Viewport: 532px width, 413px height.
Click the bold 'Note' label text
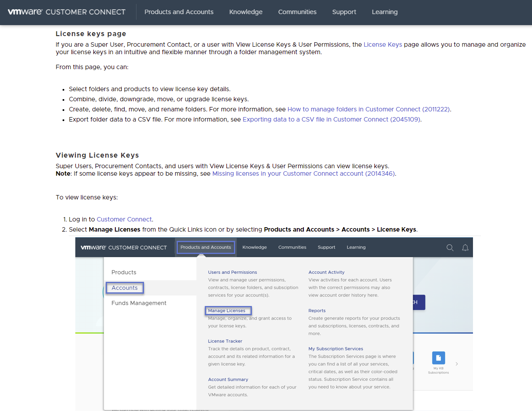63,173
